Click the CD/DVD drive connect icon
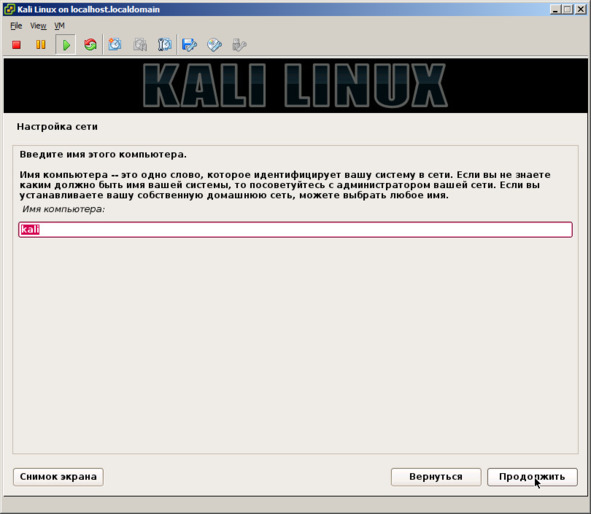Image resolution: width=591 pixels, height=514 pixels. [x=214, y=45]
